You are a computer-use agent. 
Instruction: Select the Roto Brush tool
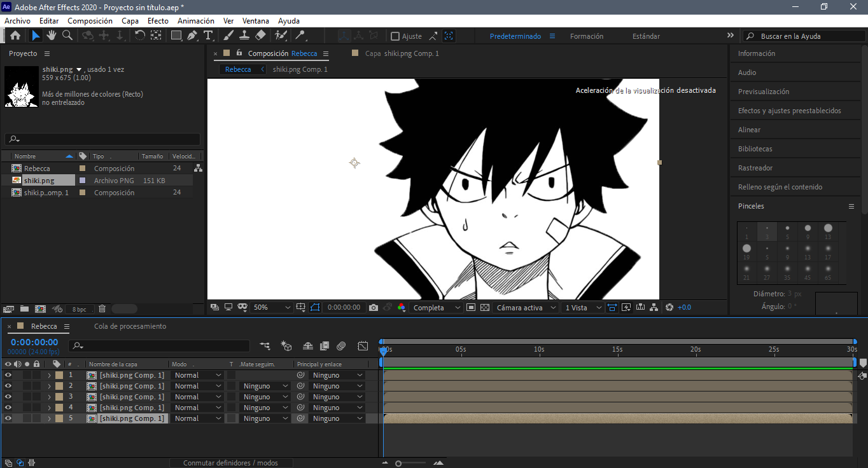click(x=281, y=36)
